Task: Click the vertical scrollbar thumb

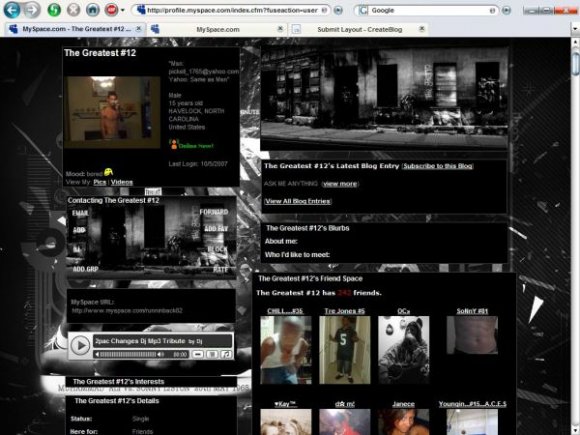Action: pos(575,64)
